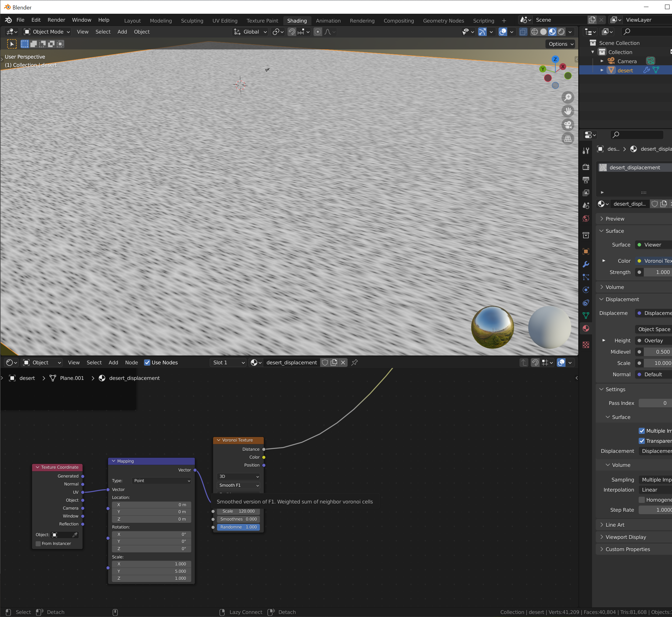The height and width of the screenshot is (617, 672).
Task: Switch to the Geometry Nodes workspace tab
Action: (x=443, y=21)
